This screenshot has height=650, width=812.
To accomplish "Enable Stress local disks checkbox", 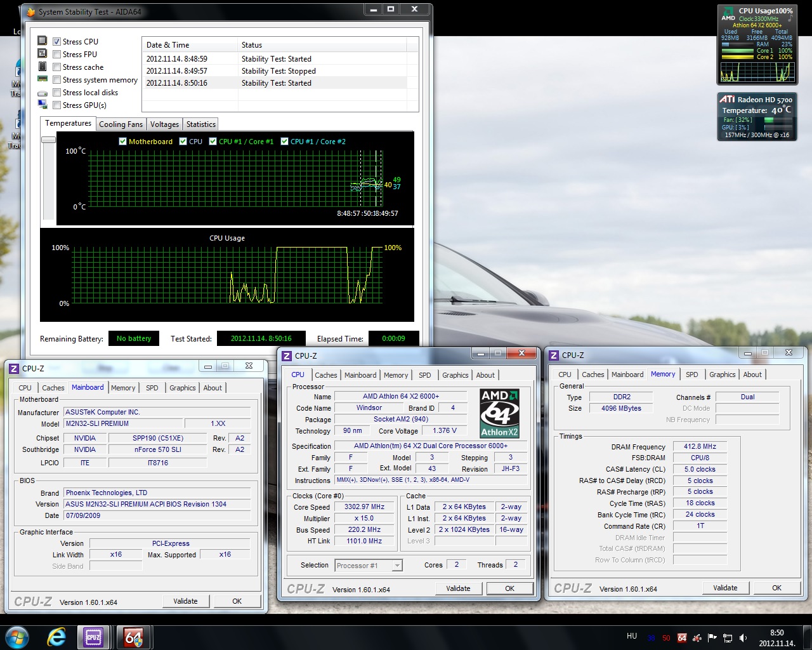I will tap(56, 93).
